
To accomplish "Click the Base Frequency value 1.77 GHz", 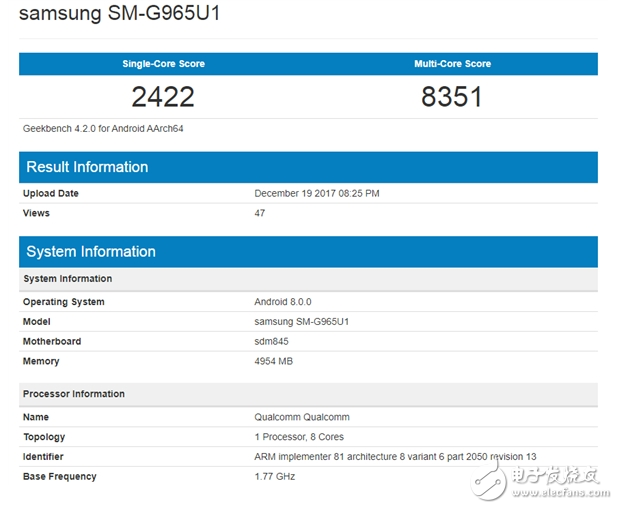I will click(x=275, y=477).
